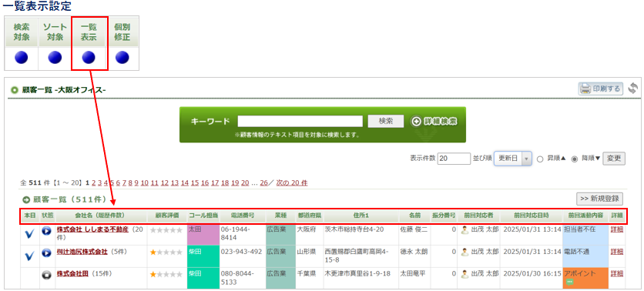644x291 pixels.
Task: Click the name 佐藤 俊二
Action: click(414, 229)
